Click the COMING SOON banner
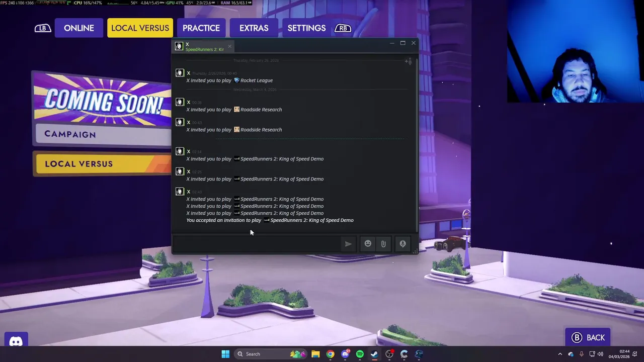 pyautogui.click(x=102, y=100)
